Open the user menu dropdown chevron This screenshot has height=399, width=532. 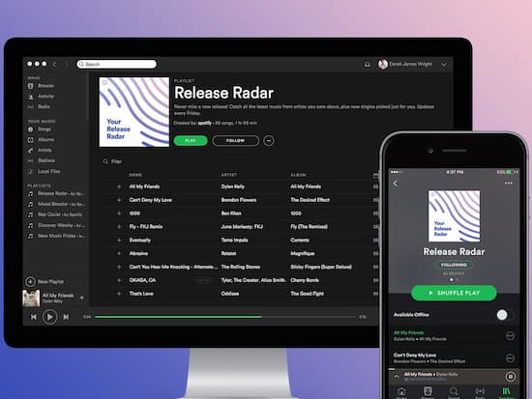coord(443,65)
